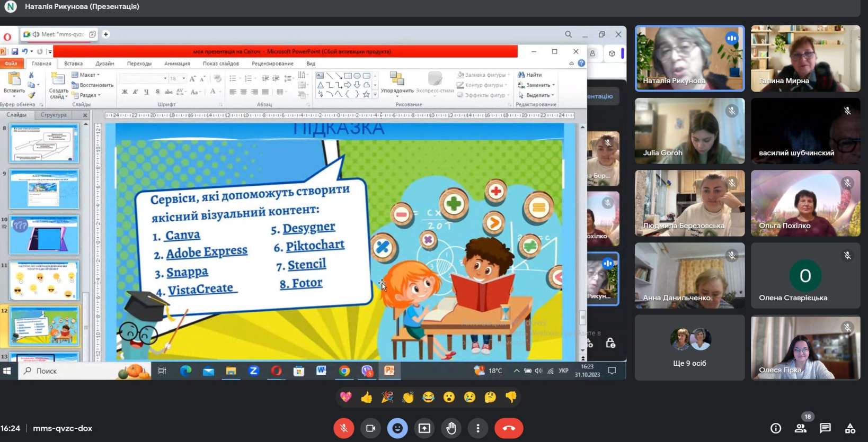Open PowerPoint help question mark icon
The width and height of the screenshot is (868, 442).
[x=581, y=63]
